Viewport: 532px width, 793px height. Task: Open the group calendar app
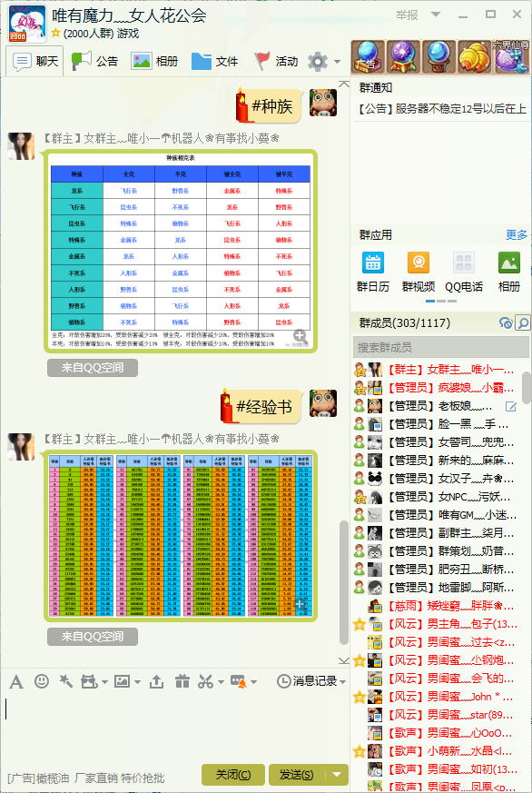pos(373,263)
